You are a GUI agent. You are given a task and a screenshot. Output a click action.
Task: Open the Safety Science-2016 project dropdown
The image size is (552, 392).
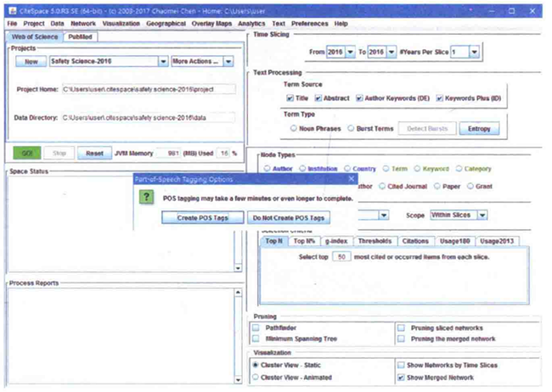162,62
